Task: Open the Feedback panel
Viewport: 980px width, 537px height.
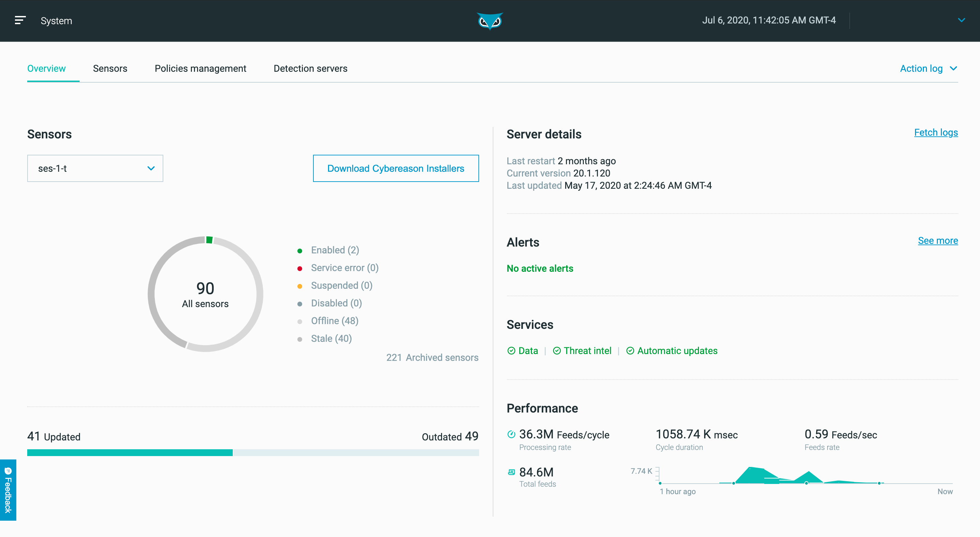Action: point(8,490)
